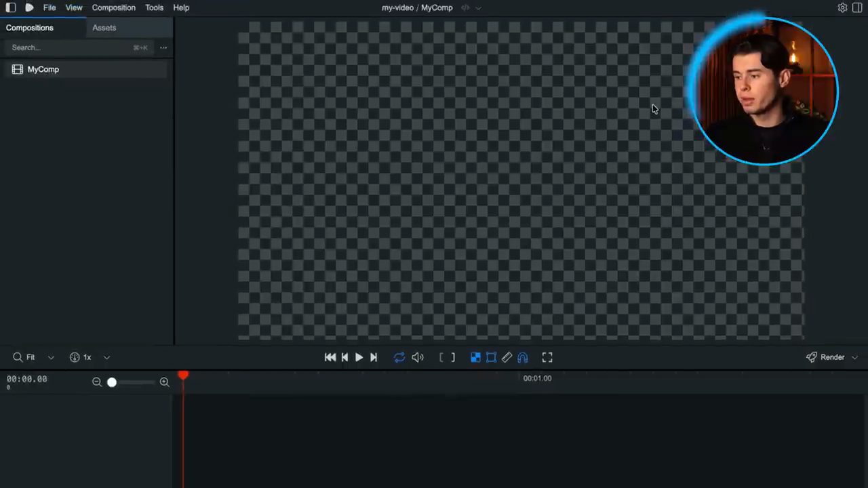Click the code icon beside MyComp title
The height and width of the screenshot is (488, 868).
click(465, 7)
